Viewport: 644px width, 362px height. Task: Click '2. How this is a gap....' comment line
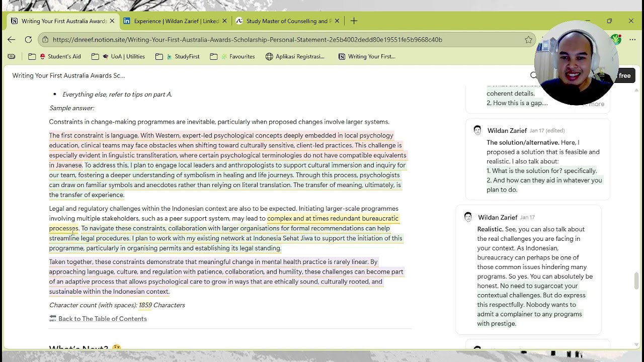(x=517, y=103)
